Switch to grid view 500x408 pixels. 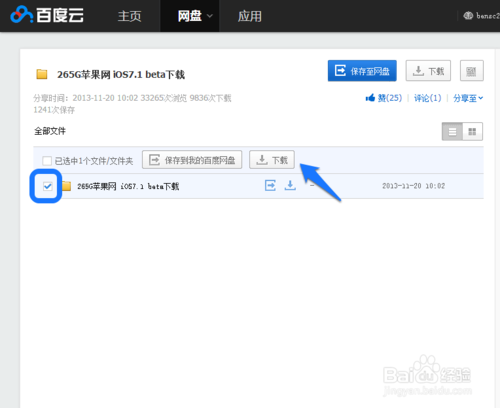(472, 132)
